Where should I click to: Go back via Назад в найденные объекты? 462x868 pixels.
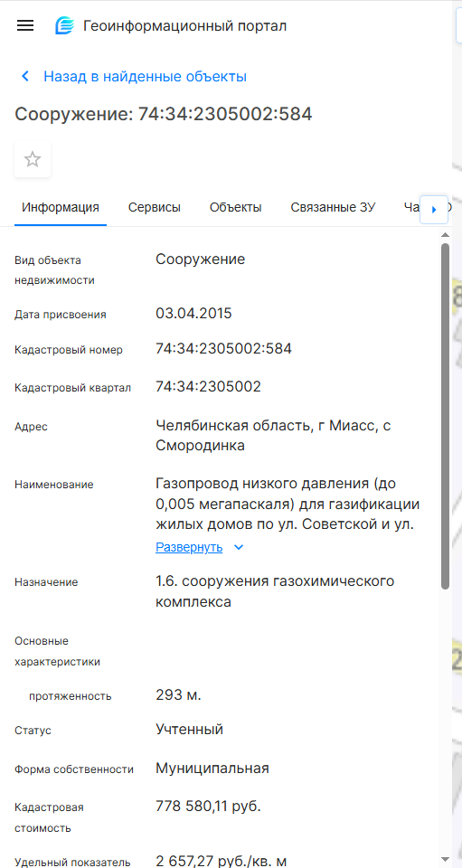coord(145,76)
